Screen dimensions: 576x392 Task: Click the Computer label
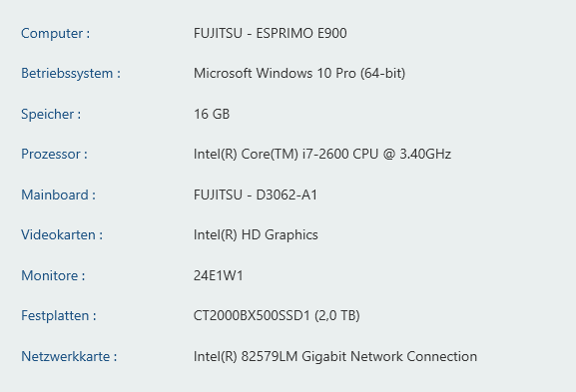(x=55, y=33)
